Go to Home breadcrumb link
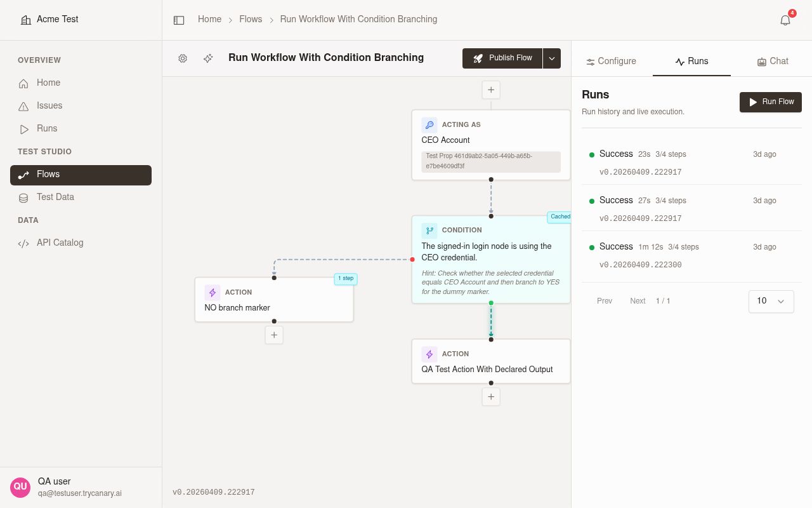 (209, 19)
